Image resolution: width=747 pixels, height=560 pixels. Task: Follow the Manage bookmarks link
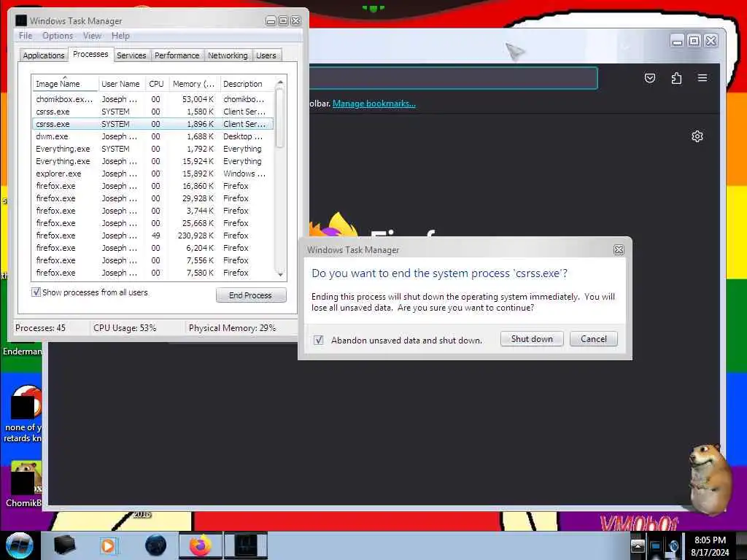tap(374, 104)
